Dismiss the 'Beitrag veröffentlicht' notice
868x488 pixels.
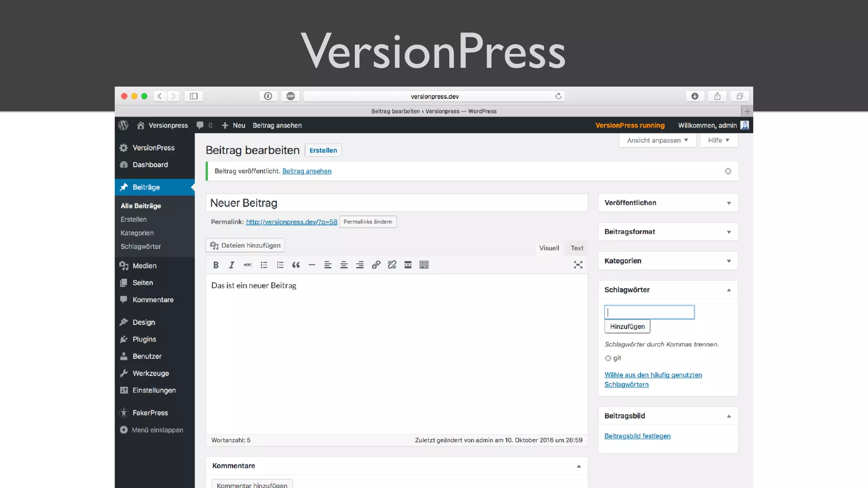coord(728,171)
